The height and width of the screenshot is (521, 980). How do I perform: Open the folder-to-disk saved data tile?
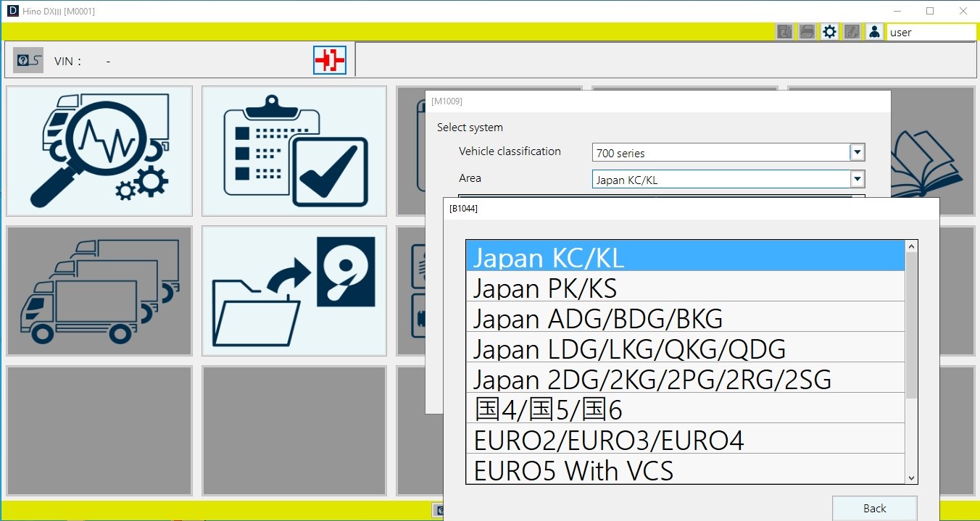coord(294,291)
